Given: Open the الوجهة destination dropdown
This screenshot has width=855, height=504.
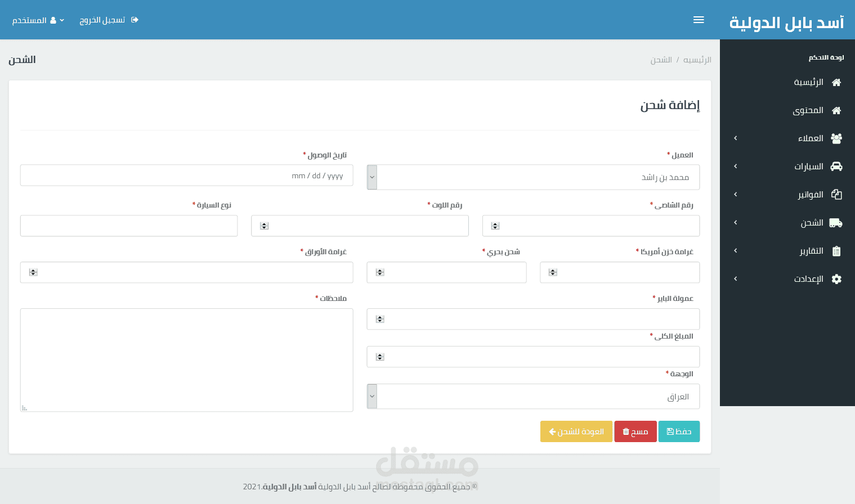Looking at the screenshot, I should pyautogui.click(x=533, y=397).
